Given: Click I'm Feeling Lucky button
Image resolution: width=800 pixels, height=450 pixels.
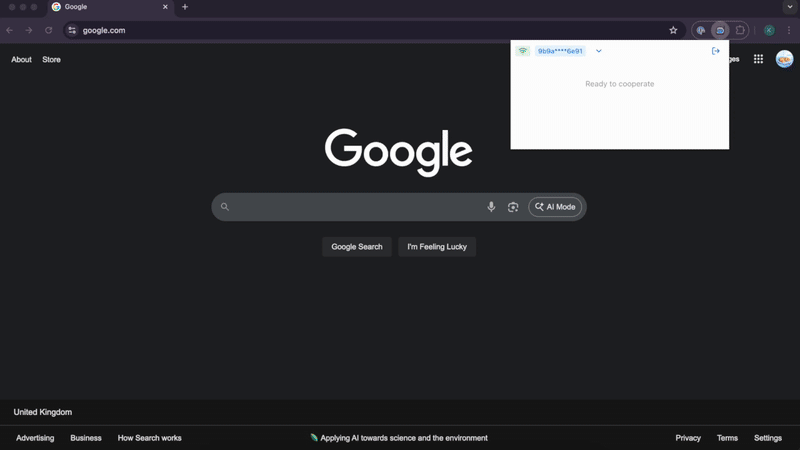Looking at the screenshot, I should [x=437, y=246].
